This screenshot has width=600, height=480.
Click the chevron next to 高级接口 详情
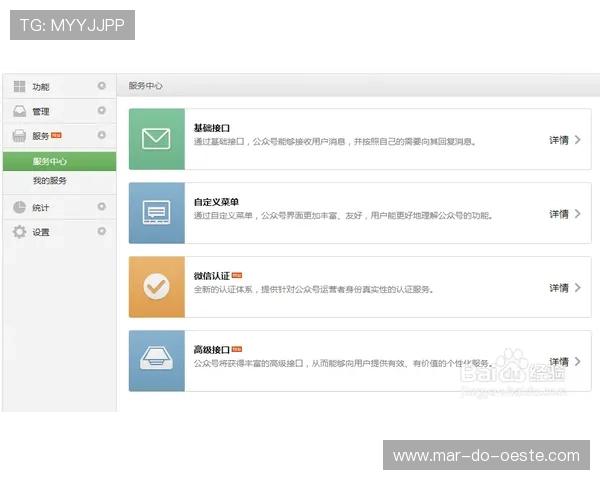tap(577, 361)
